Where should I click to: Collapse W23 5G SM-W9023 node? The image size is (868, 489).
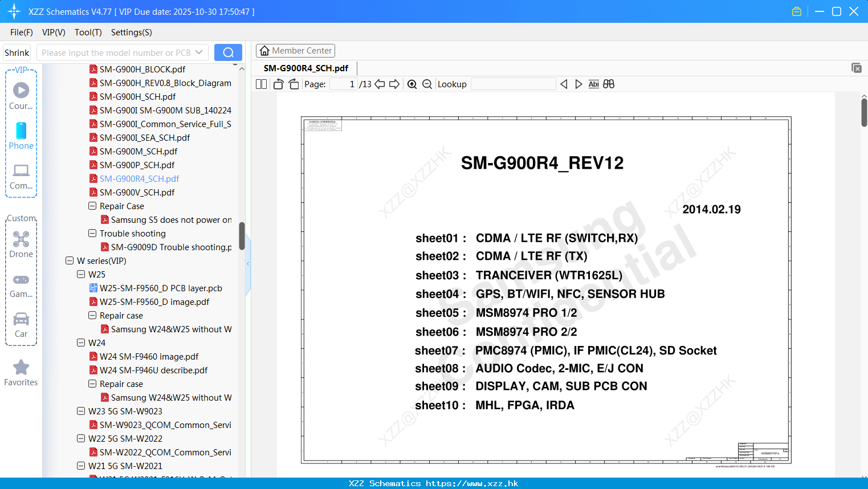point(81,411)
